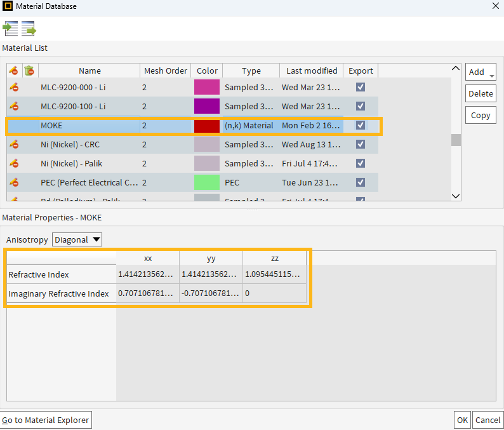504x430 pixels.
Task: Click the xx column header
Action: click(x=147, y=259)
